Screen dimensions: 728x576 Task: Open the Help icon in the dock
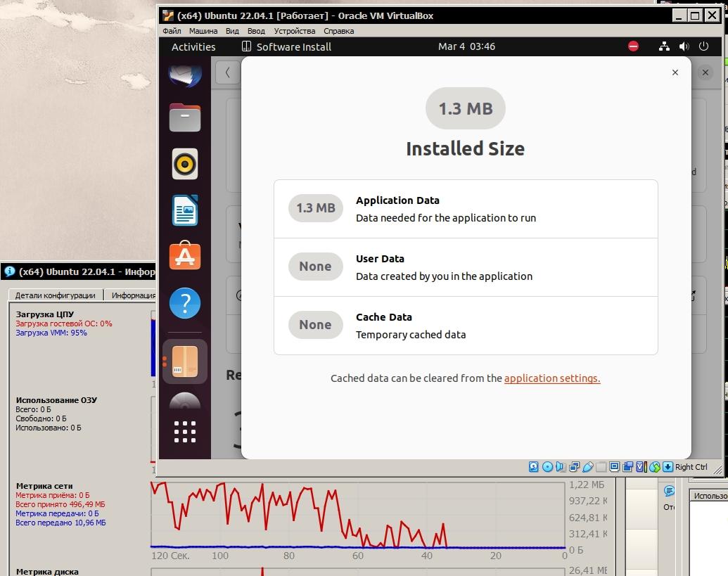coord(185,303)
